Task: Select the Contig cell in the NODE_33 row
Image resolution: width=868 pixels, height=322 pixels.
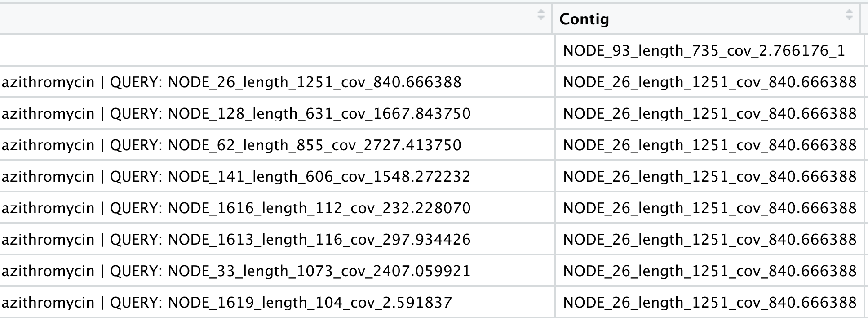Action: tap(709, 271)
